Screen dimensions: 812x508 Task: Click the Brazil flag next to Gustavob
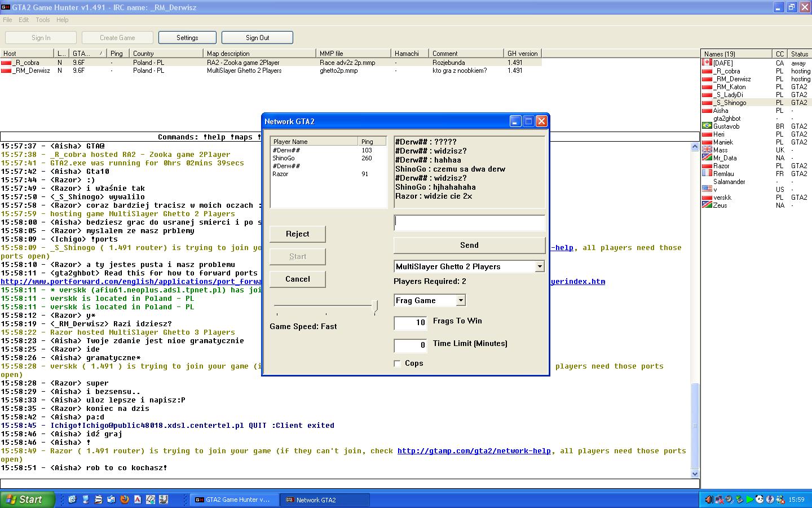coord(707,126)
